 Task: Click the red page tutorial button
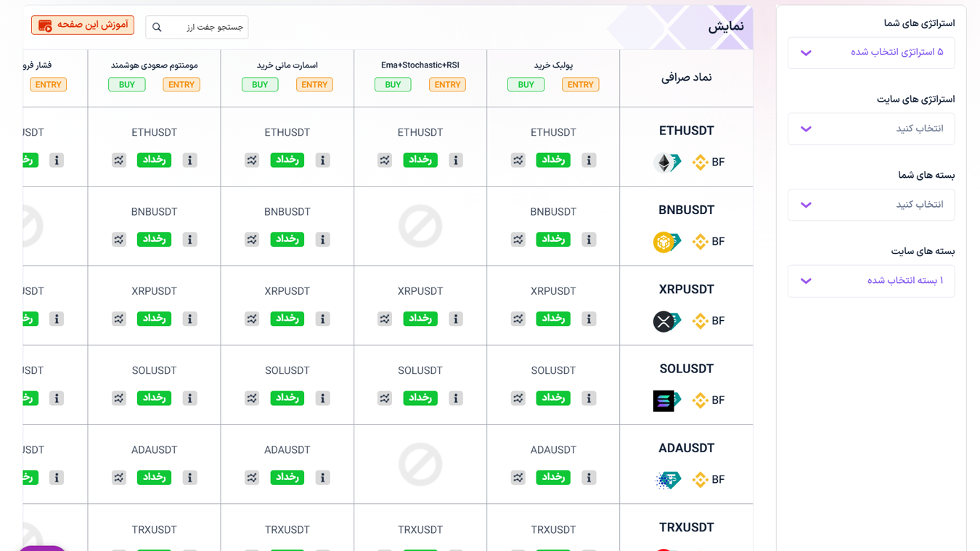pyautogui.click(x=83, y=25)
